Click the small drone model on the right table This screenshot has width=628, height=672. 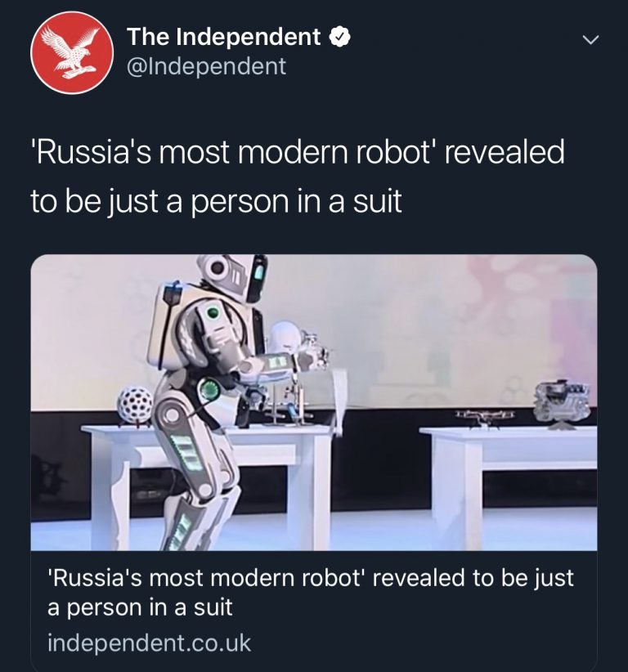484,416
